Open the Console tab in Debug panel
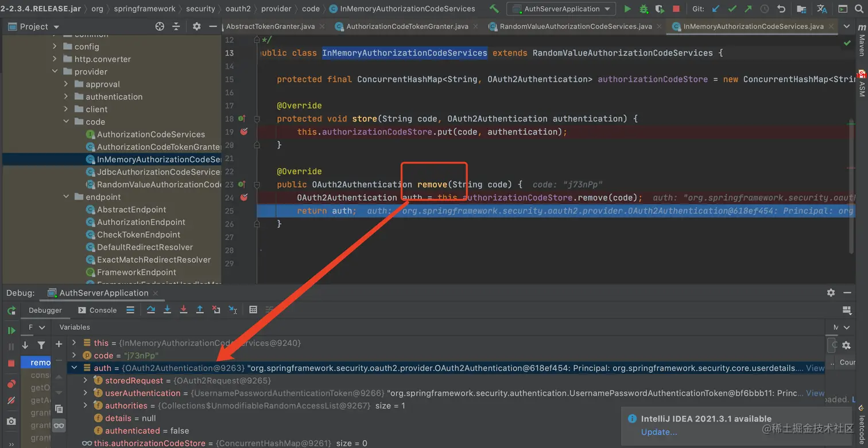Image resolution: width=868 pixels, height=448 pixels. click(97, 310)
